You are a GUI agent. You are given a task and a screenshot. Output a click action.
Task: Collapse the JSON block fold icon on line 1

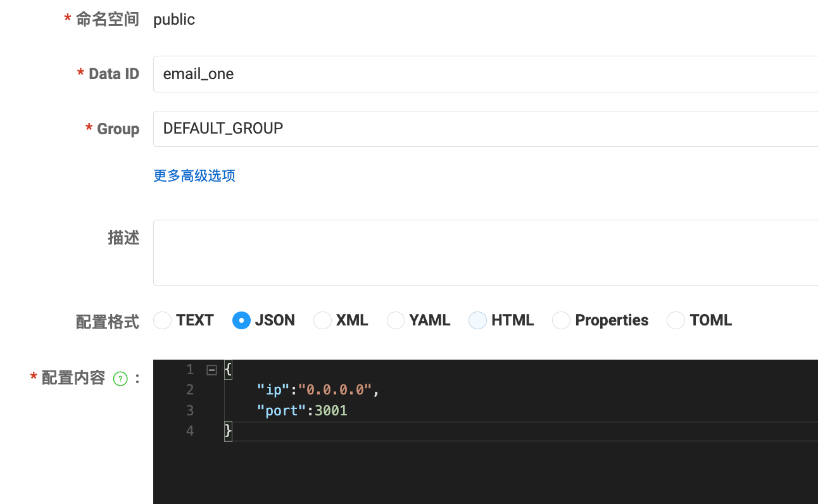pyautogui.click(x=211, y=370)
